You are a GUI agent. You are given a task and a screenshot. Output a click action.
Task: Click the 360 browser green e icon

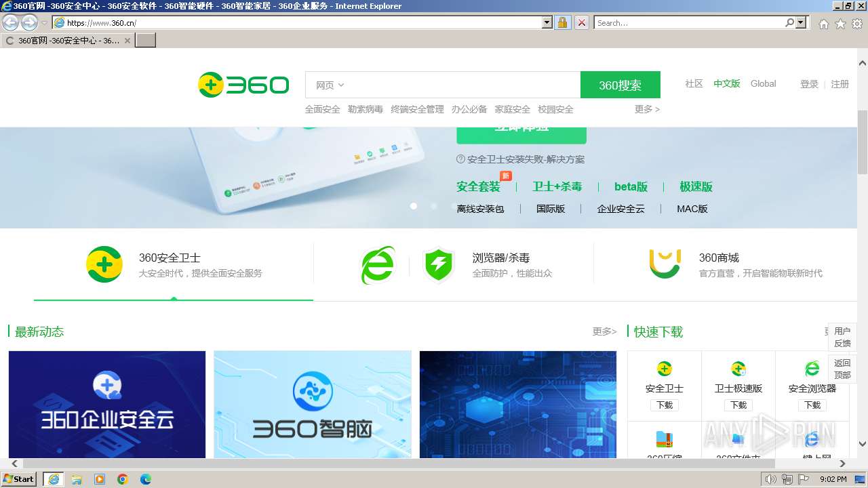(x=378, y=265)
